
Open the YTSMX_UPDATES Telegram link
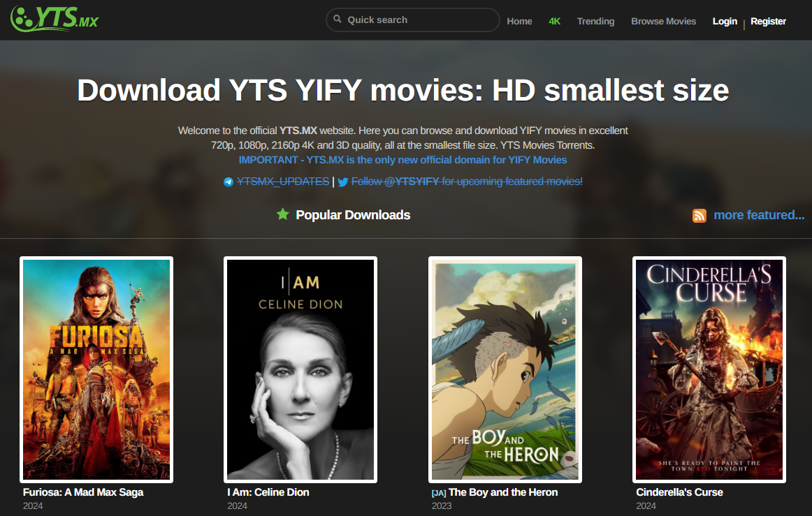pos(283,182)
